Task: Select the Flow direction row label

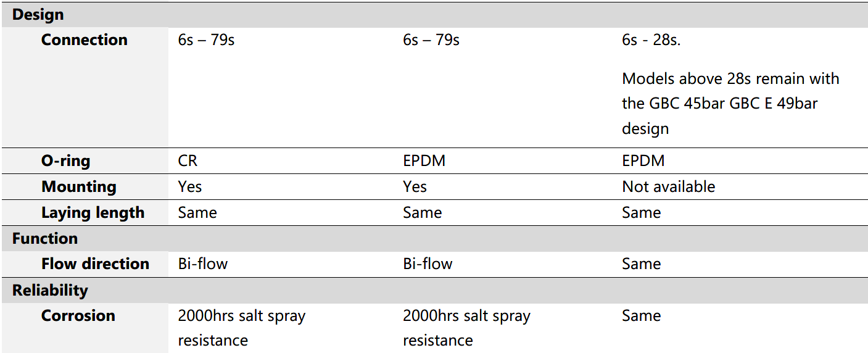Action: point(95,264)
